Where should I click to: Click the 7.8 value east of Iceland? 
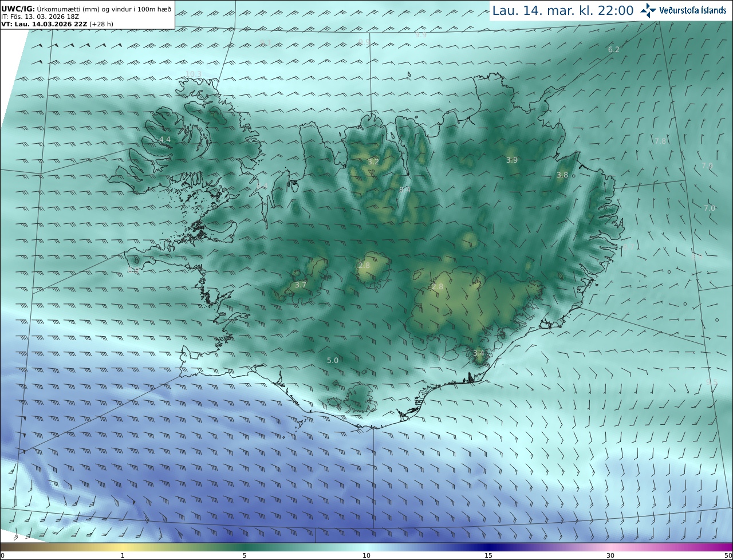pyautogui.click(x=660, y=141)
